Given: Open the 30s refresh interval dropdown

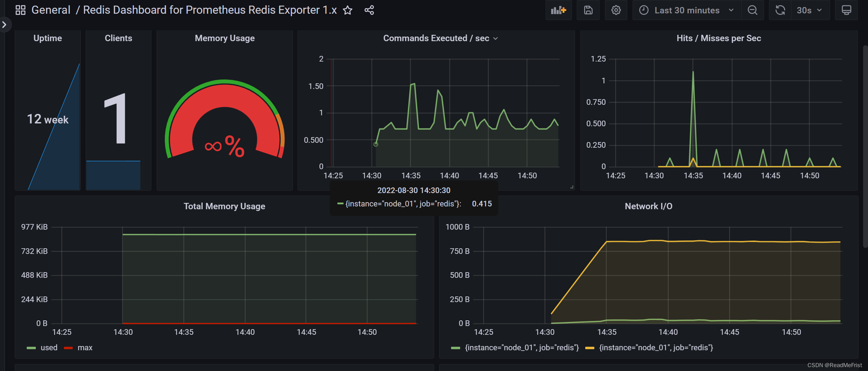Looking at the screenshot, I should click(x=810, y=10).
